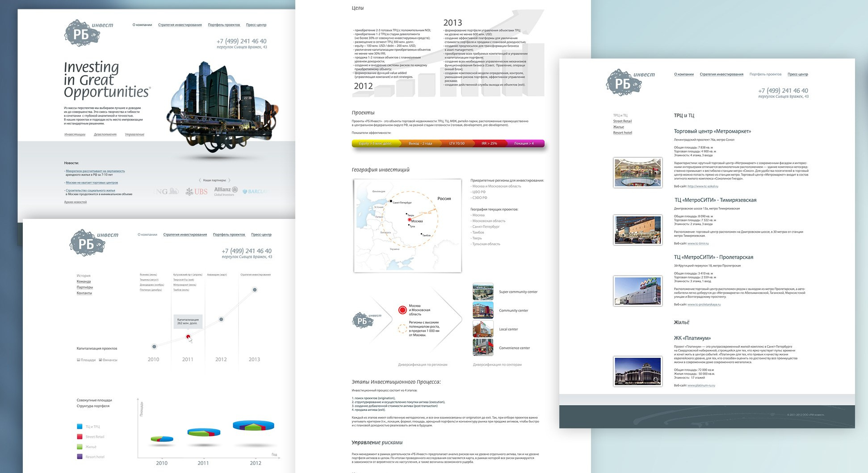Select the 2012 point on capitalization chart
Screen dimensions: 868x473
[x=221, y=319]
